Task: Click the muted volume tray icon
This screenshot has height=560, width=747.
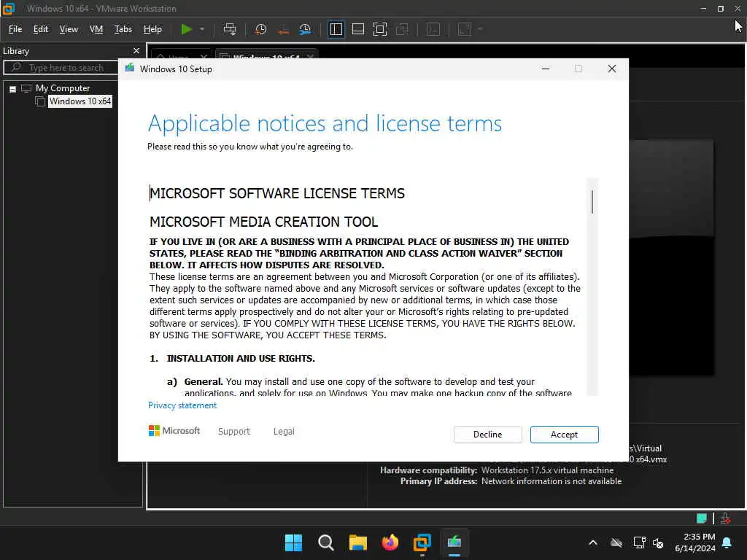Action: click(x=659, y=542)
